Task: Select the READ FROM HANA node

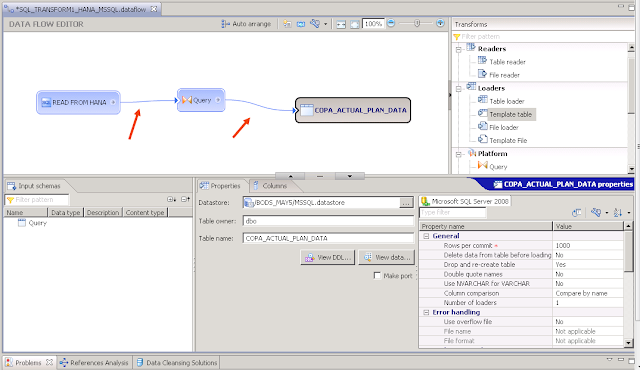Action: pyautogui.click(x=78, y=102)
